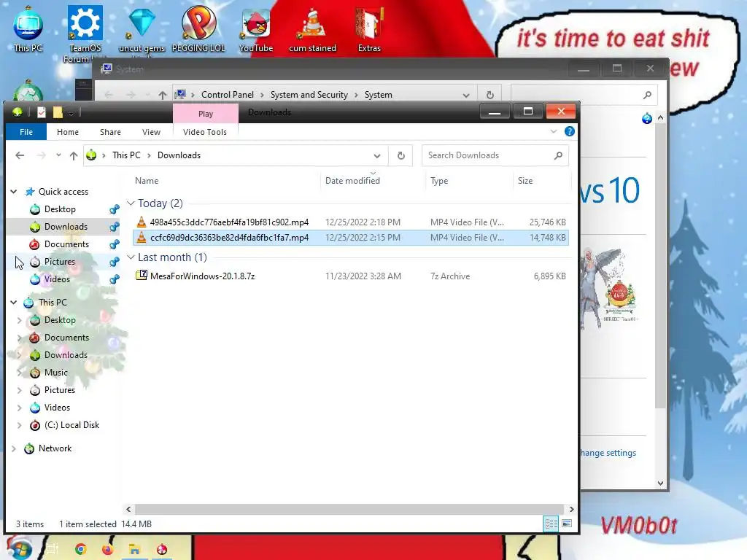Open Videos under Quick access

click(57, 279)
